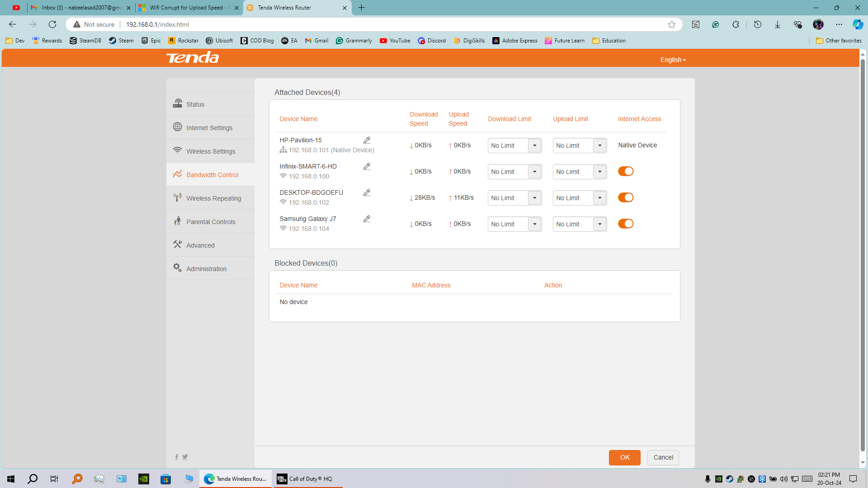Click the Cancel button
This screenshot has width=868, height=488.
coord(663,457)
